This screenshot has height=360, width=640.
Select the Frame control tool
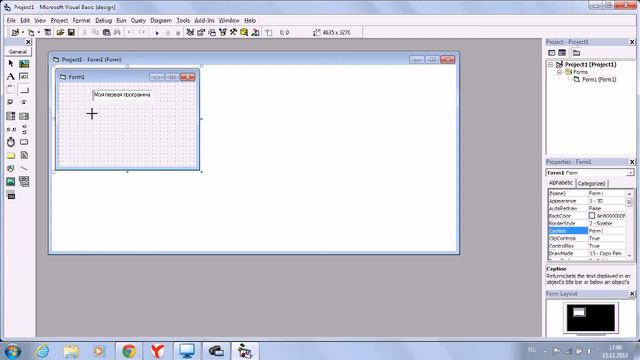pyautogui.click(x=11, y=89)
